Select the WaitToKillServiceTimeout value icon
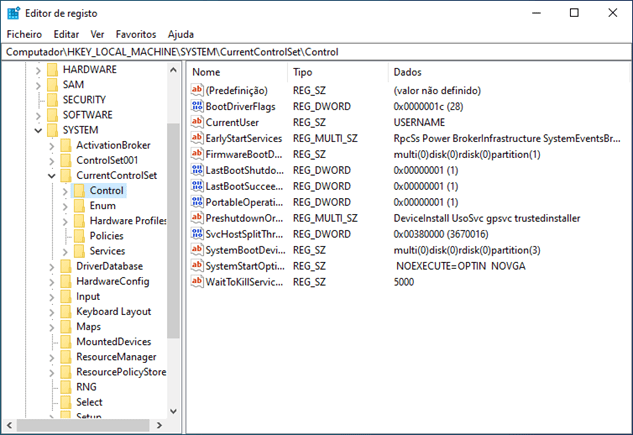The width and height of the screenshot is (633, 435). [x=197, y=282]
